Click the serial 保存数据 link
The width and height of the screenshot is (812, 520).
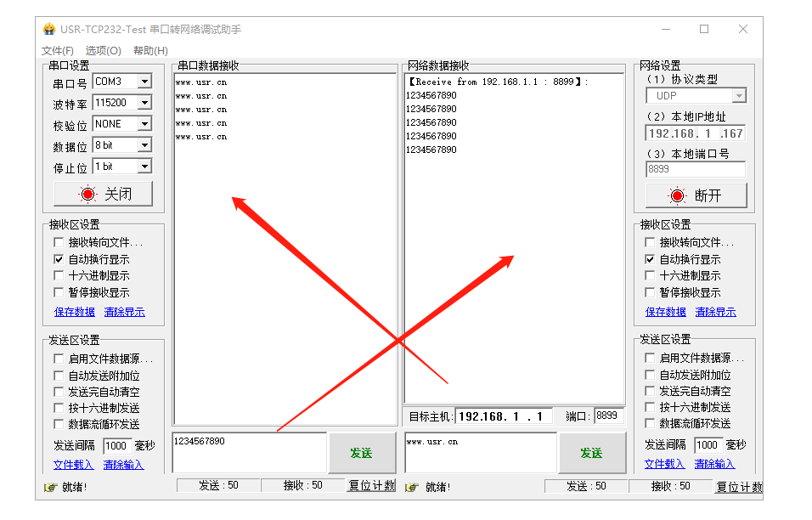pos(74,312)
